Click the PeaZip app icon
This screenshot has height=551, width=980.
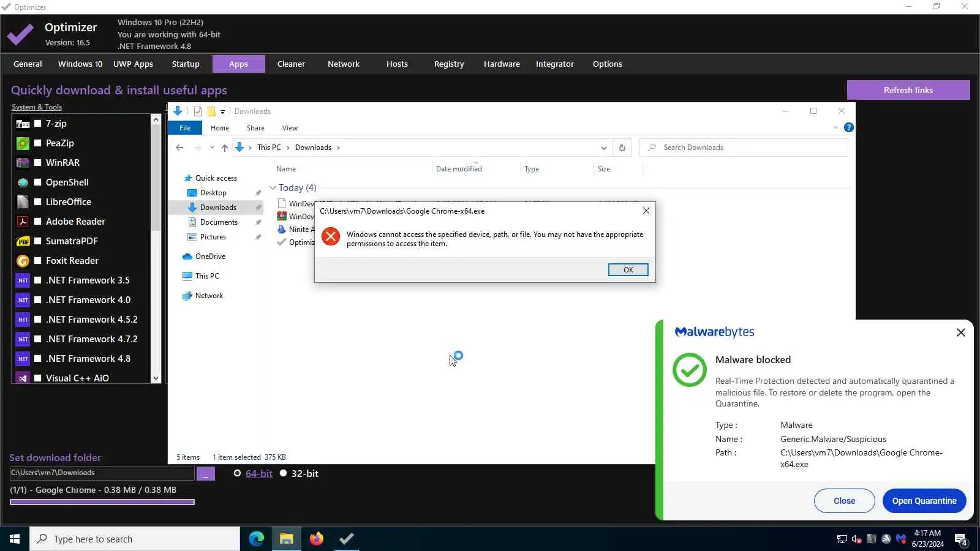[x=23, y=143]
